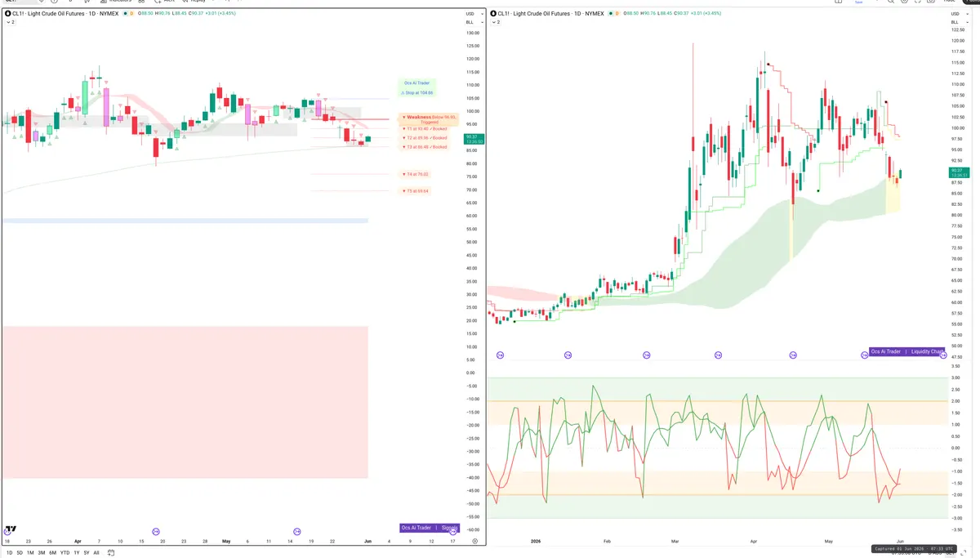
Task: Select the 5Y date range
Action: [x=87, y=552]
